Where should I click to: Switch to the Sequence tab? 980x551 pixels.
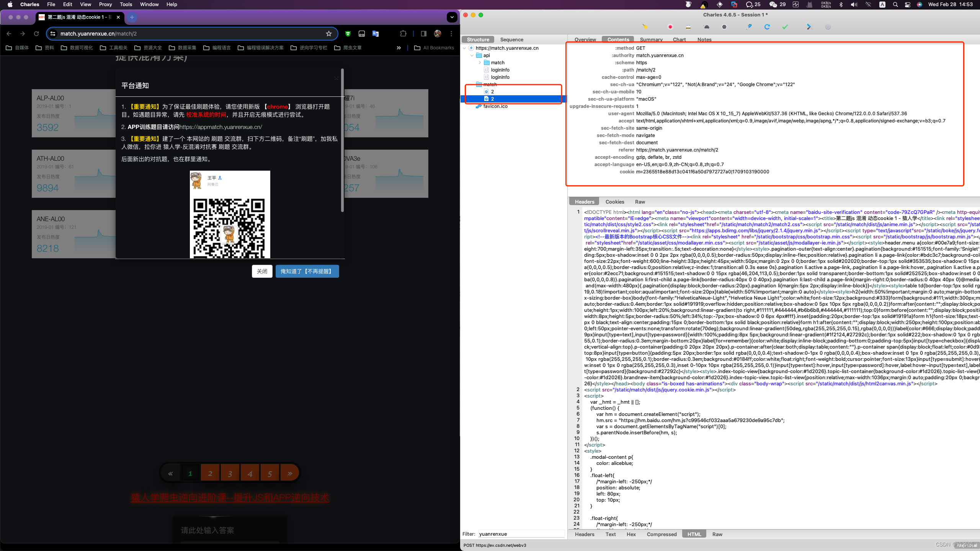click(511, 39)
